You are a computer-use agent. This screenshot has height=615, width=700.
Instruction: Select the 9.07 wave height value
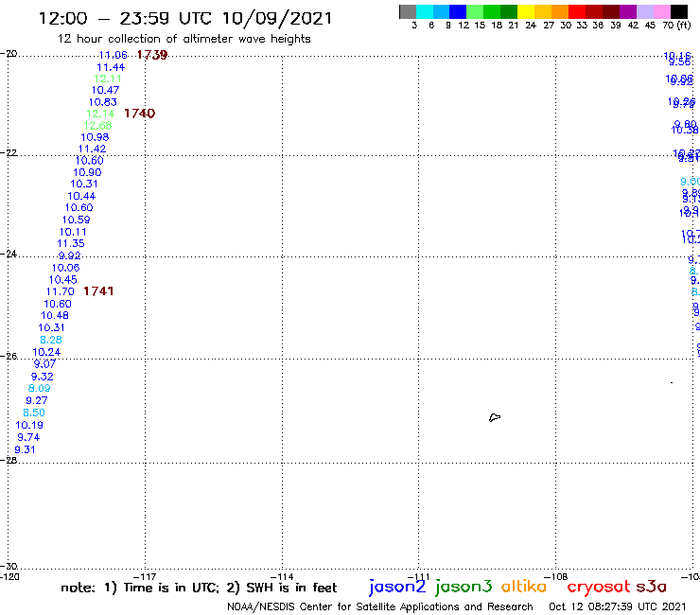click(44, 364)
